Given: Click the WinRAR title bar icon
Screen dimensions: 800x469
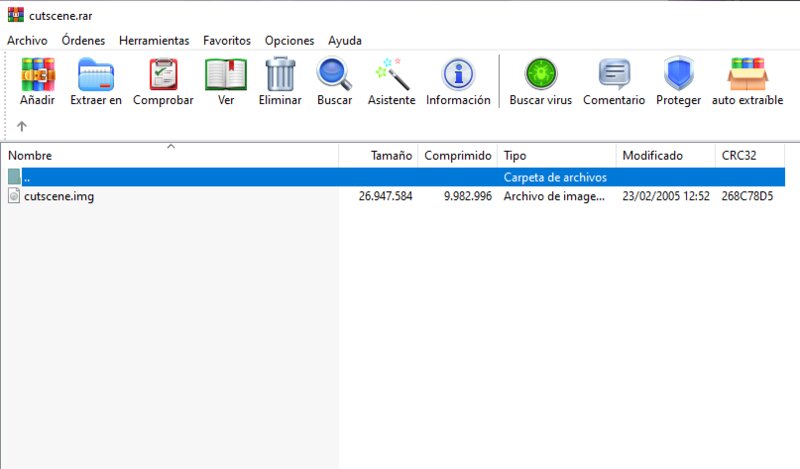Looking at the screenshot, I should [16, 15].
